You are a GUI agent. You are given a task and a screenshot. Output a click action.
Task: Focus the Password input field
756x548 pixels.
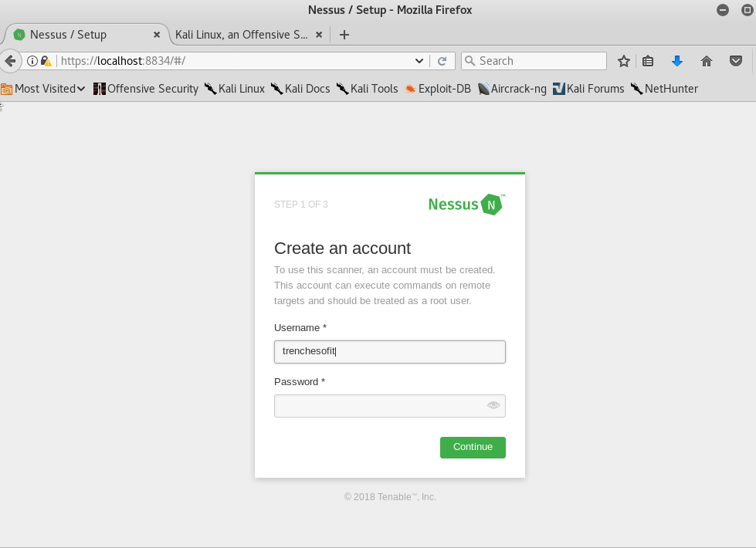pos(389,406)
